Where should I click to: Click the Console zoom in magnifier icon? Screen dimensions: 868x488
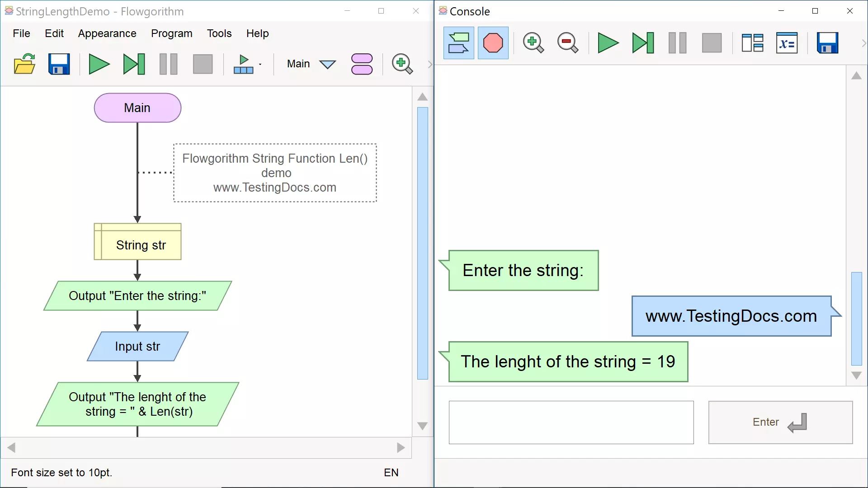coord(532,43)
